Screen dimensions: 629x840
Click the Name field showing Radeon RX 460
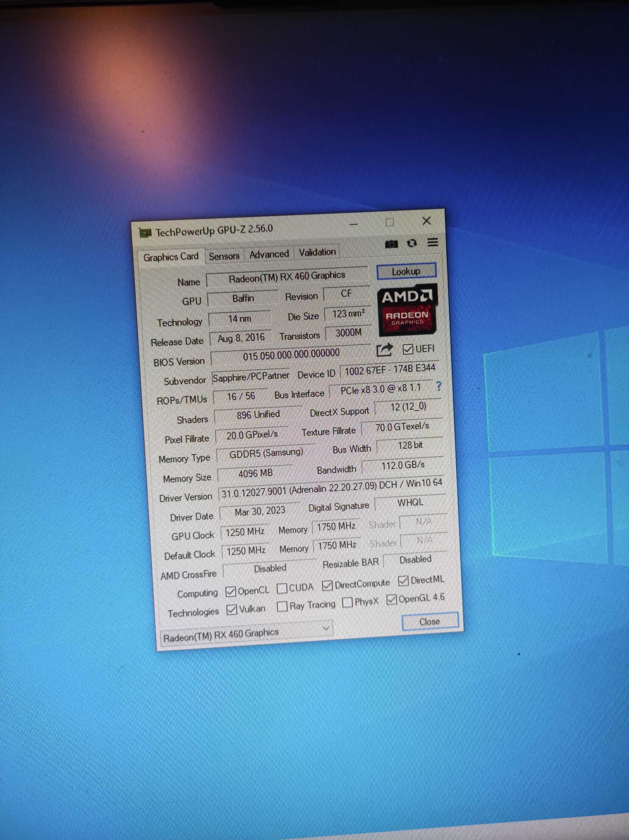click(287, 277)
